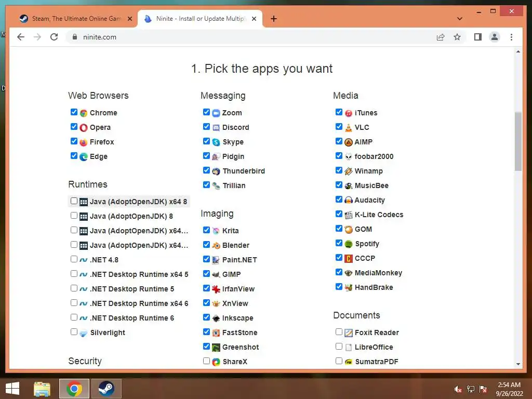Click the Silverlight gem icon
Screen dimensions: 532x399
coord(84,333)
